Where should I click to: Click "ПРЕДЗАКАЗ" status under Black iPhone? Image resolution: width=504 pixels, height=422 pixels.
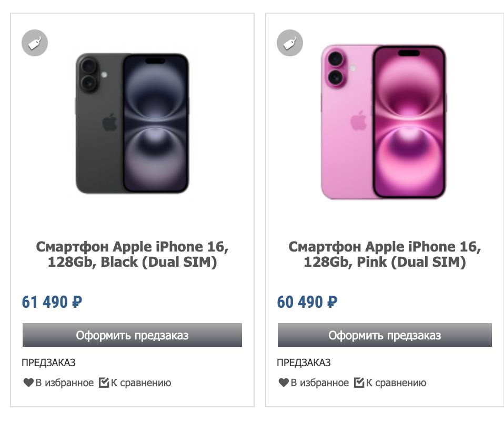tap(48, 363)
